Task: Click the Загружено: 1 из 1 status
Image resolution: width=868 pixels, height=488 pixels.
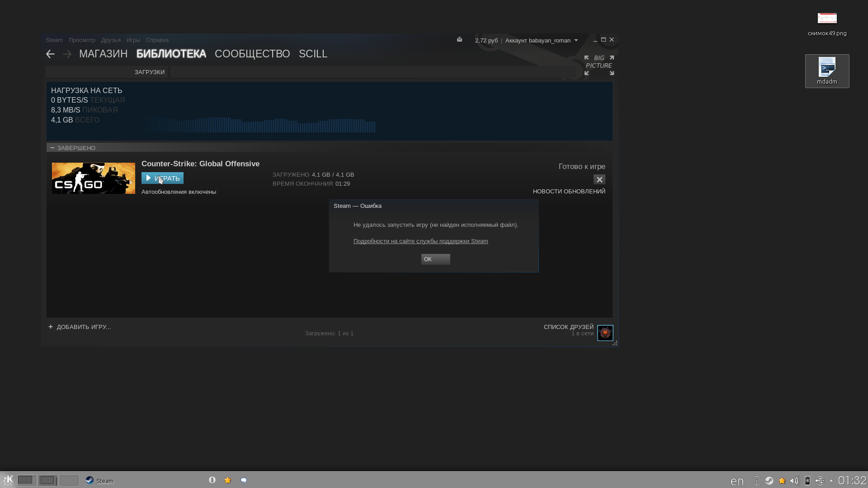Action: click(x=329, y=333)
